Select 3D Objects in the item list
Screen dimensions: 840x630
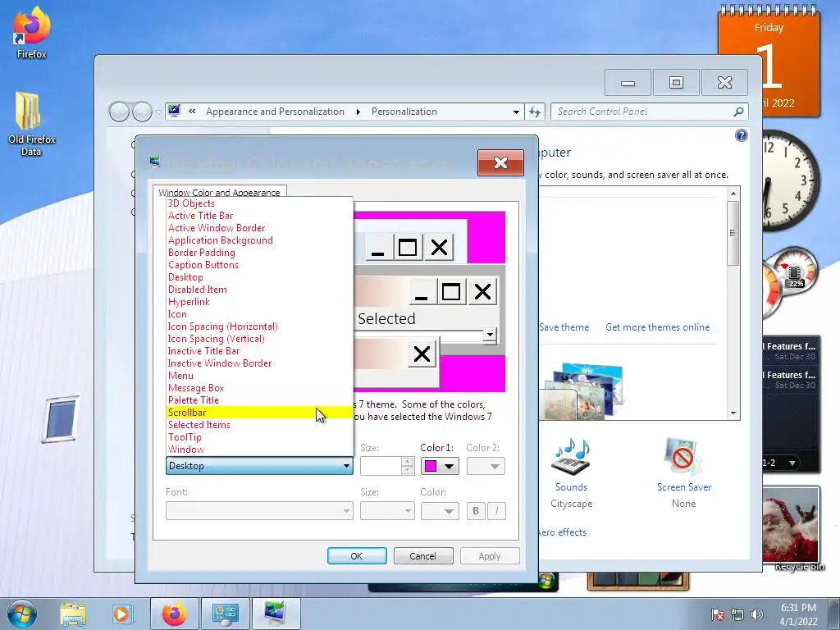point(260,203)
